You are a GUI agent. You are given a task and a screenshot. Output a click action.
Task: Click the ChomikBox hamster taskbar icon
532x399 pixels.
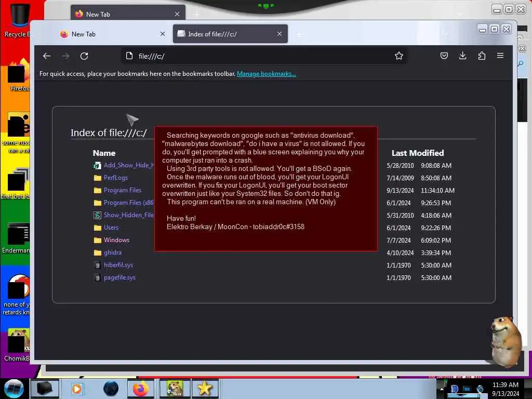pyautogui.click(x=175, y=389)
